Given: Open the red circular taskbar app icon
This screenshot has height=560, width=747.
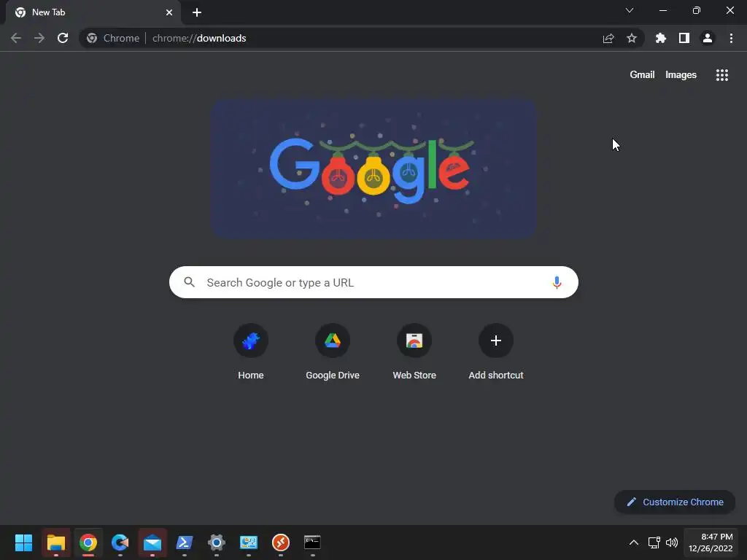Looking at the screenshot, I should point(281,542).
